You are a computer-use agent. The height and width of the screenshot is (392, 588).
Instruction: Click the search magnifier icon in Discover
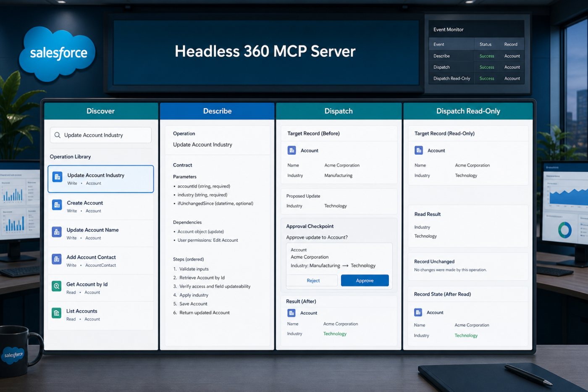58,135
